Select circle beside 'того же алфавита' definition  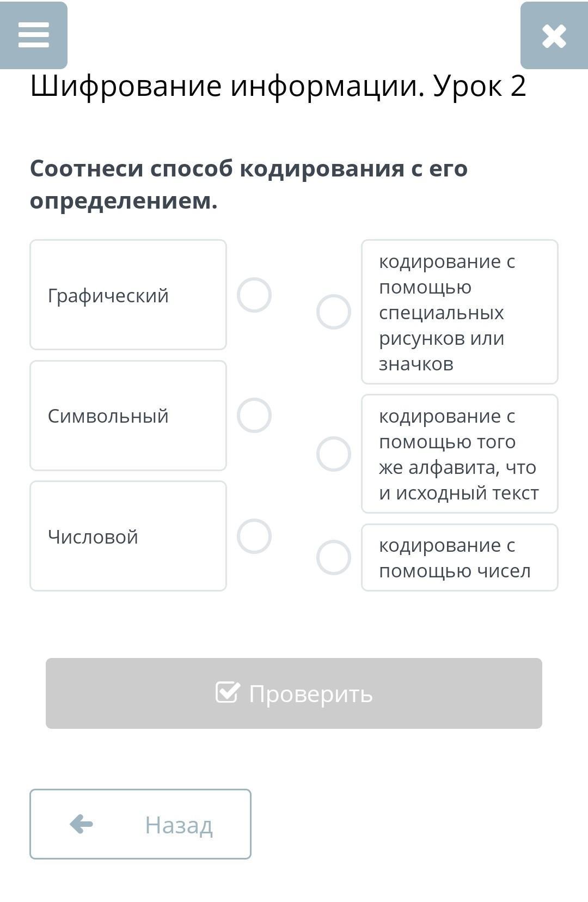click(x=334, y=454)
